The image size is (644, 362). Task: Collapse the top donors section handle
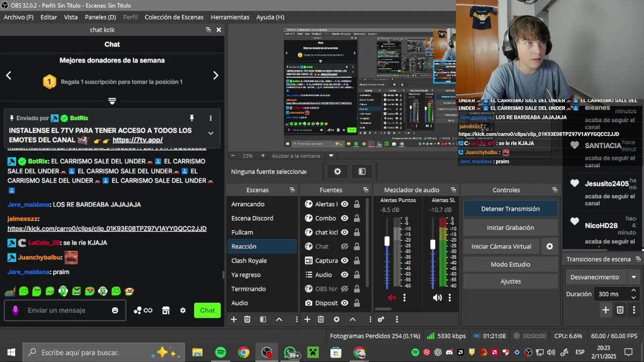click(x=112, y=101)
